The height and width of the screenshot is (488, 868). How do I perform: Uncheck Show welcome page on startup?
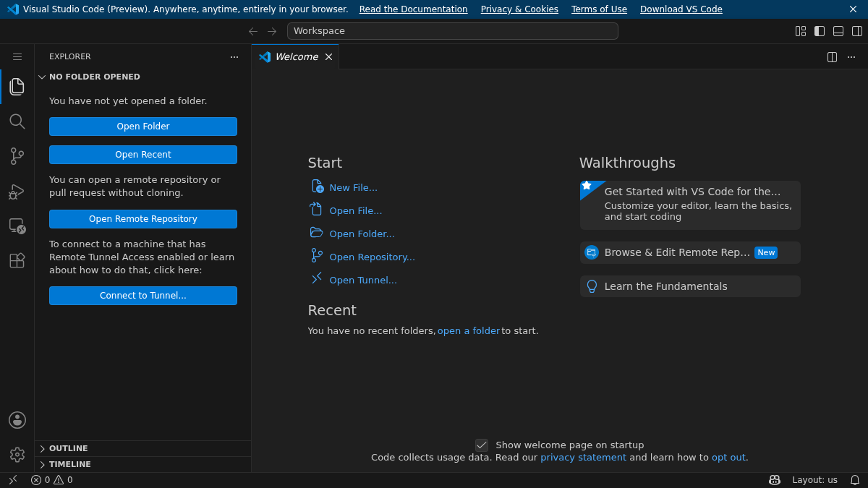tap(482, 445)
